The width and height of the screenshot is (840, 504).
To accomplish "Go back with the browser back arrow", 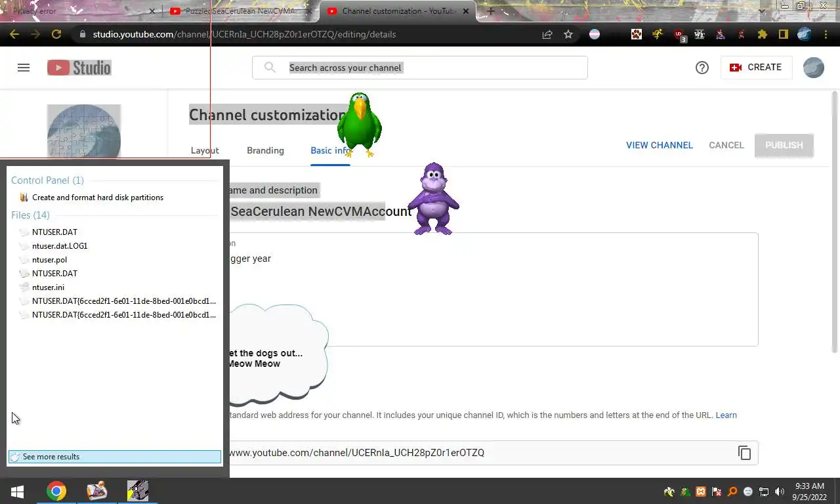I will [14, 34].
